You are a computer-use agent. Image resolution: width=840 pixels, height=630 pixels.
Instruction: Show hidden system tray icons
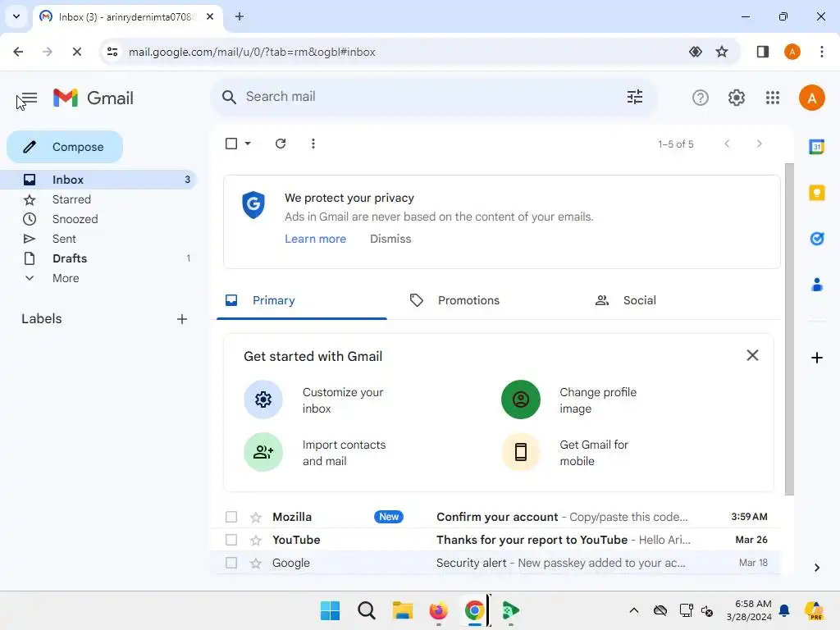pyautogui.click(x=634, y=610)
